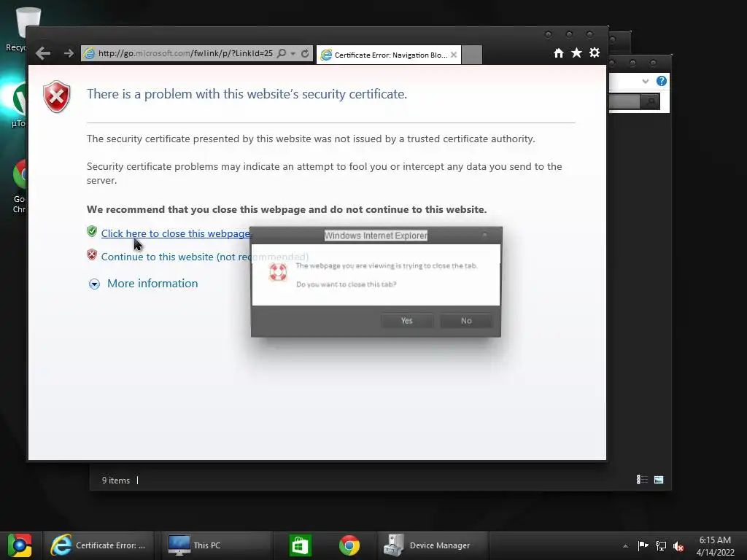The height and width of the screenshot is (560, 747).
Task: Switch to Certificate Error taskbar item
Action: 98,545
